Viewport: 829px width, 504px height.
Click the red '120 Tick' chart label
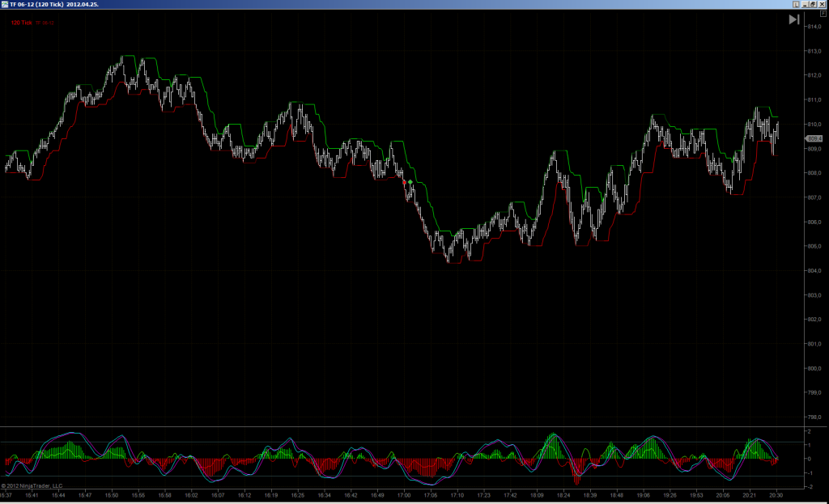[22, 23]
